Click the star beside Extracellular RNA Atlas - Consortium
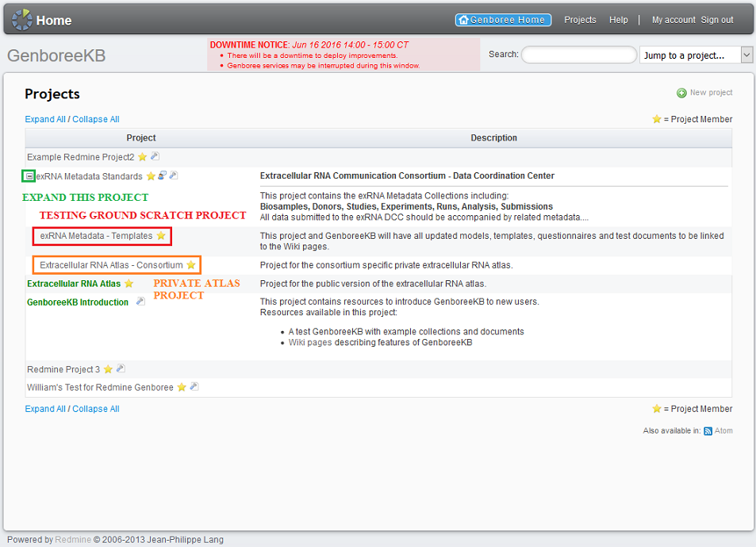The height and width of the screenshot is (547, 756). coord(190,265)
